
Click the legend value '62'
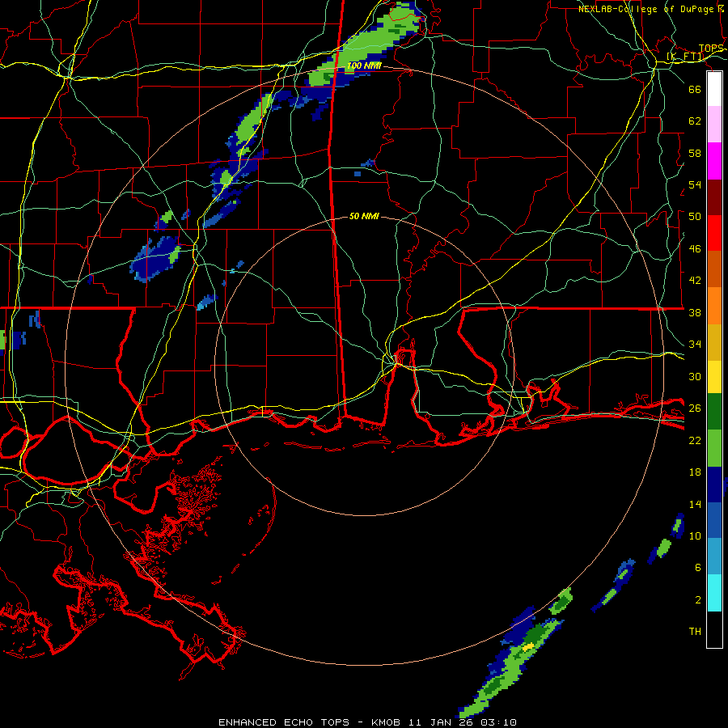(695, 121)
